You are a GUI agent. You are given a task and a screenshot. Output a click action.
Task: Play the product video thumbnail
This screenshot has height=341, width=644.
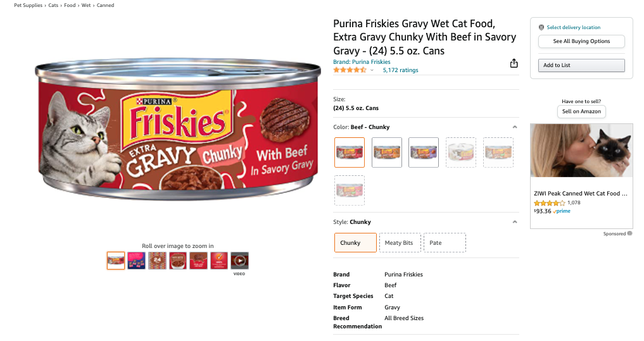[239, 260]
